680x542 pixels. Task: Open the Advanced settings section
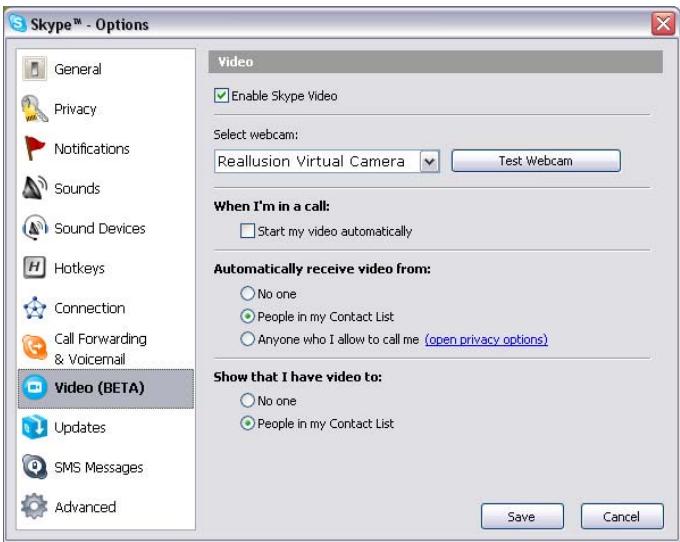(106, 506)
